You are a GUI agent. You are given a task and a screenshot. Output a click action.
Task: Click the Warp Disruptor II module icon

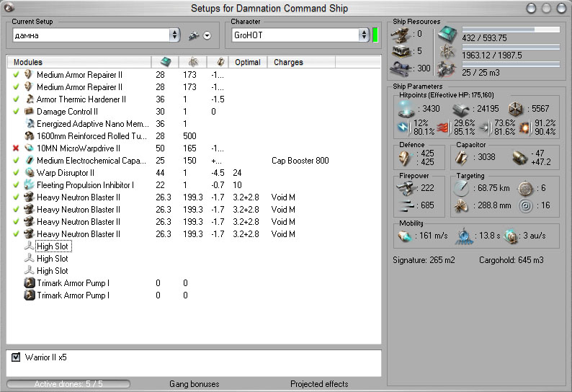click(30, 172)
